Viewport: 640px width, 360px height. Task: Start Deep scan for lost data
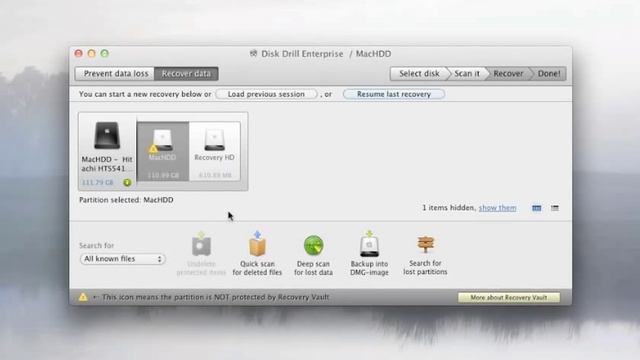tap(313, 246)
